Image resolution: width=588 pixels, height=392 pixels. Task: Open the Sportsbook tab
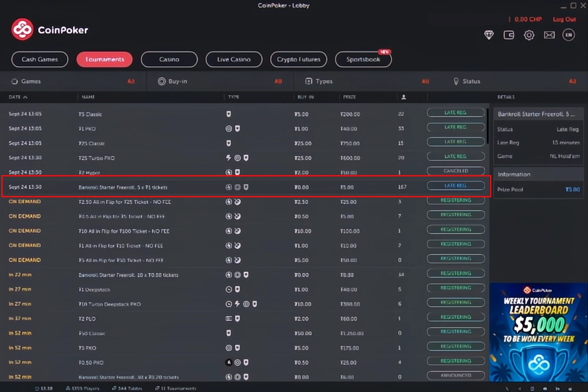point(363,59)
